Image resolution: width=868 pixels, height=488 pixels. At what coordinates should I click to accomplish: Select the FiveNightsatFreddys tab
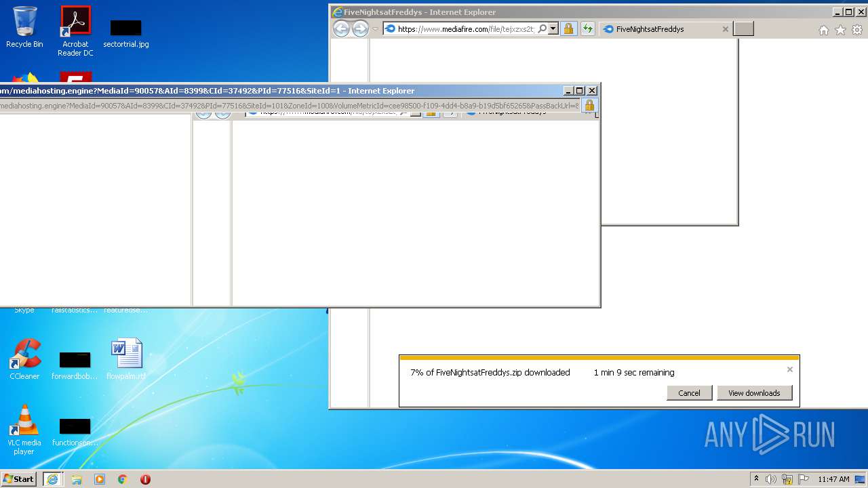tap(665, 29)
